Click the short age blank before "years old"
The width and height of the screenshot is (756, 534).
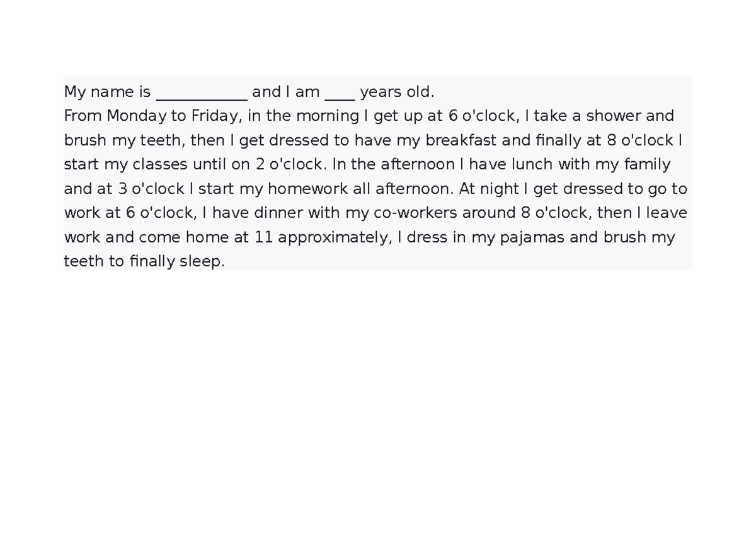pyautogui.click(x=340, y=94)
